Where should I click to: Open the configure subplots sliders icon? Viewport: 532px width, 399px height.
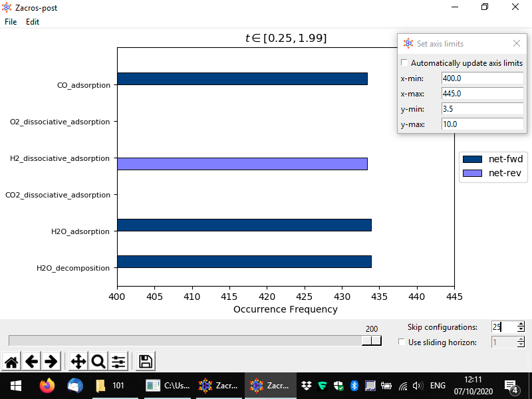tap(118, 361)
